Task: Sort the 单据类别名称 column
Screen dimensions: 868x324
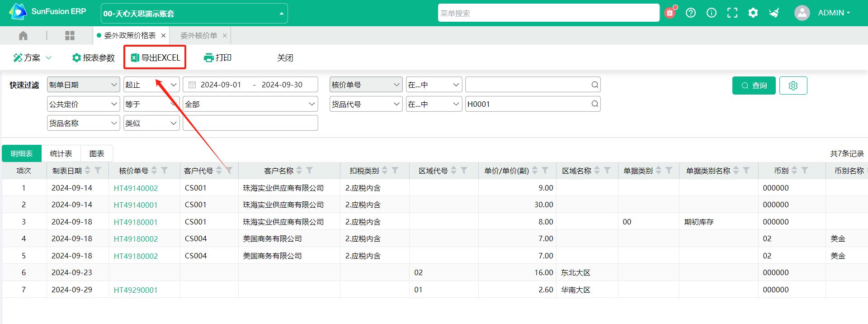Action: pyautogui.click(x=736, y=171)
